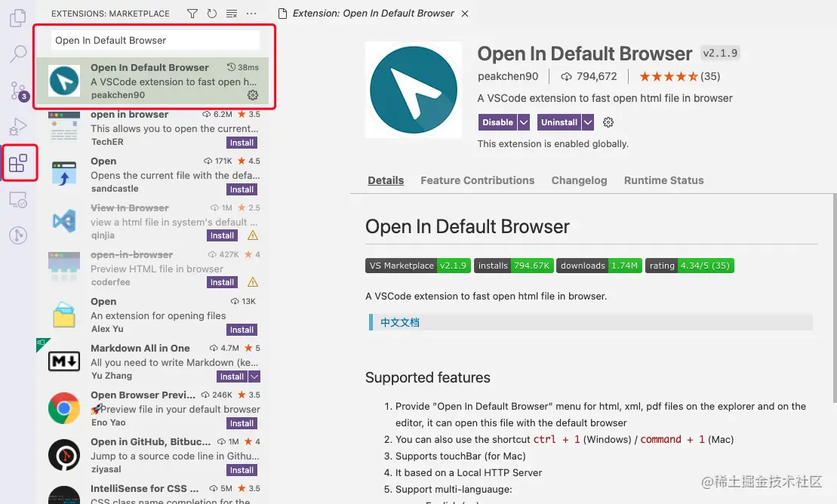Select the TechER open in browser icon
837x504 pixels.
click(64, 126)
